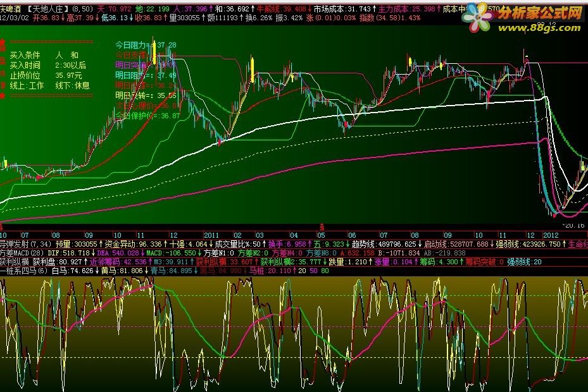This screenshot has height=392, width=588.
Task: Click the 振3.42% amplitude value
Action: [x=289, y=18]
